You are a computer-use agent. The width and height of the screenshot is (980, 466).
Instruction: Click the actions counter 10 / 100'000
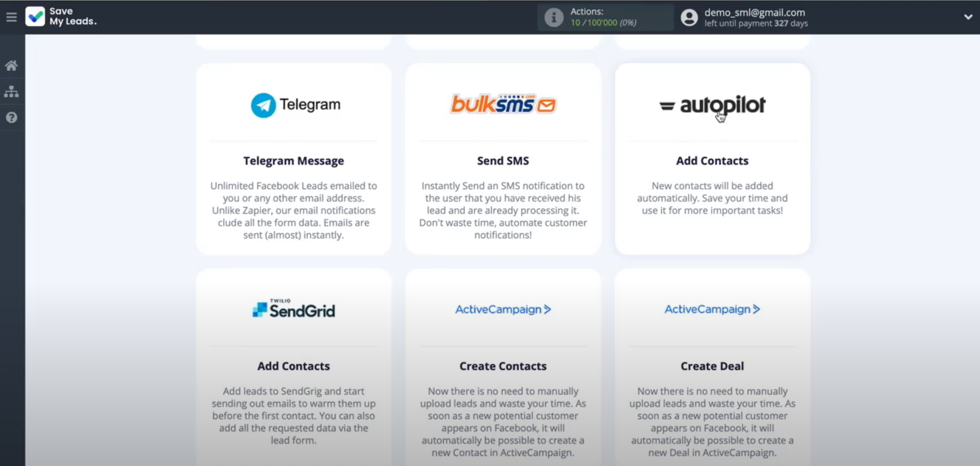(x=603, y=23)
